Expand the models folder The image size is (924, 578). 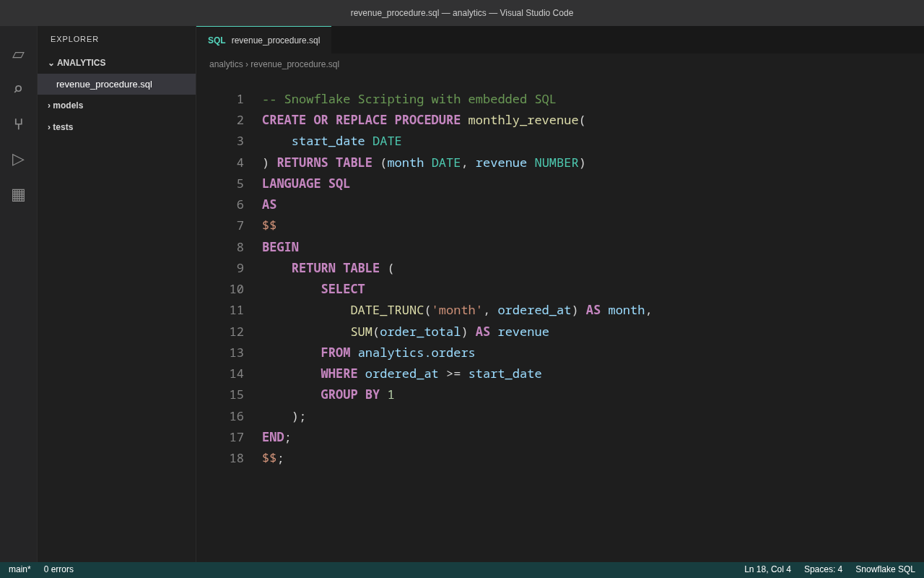(116, 105)
